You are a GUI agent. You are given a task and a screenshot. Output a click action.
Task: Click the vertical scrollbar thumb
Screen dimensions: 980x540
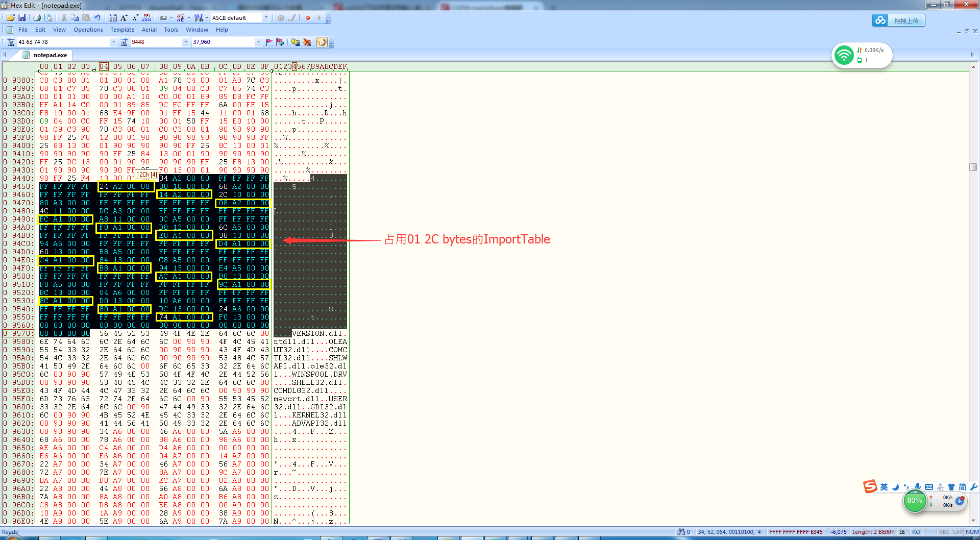coord(973,167)
